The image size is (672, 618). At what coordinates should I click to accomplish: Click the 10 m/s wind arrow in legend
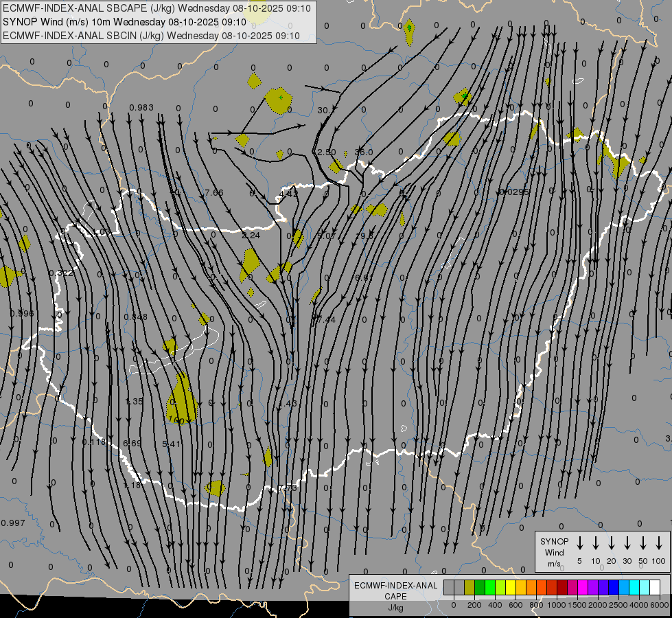pyautogui.click(x=595, y=542)
